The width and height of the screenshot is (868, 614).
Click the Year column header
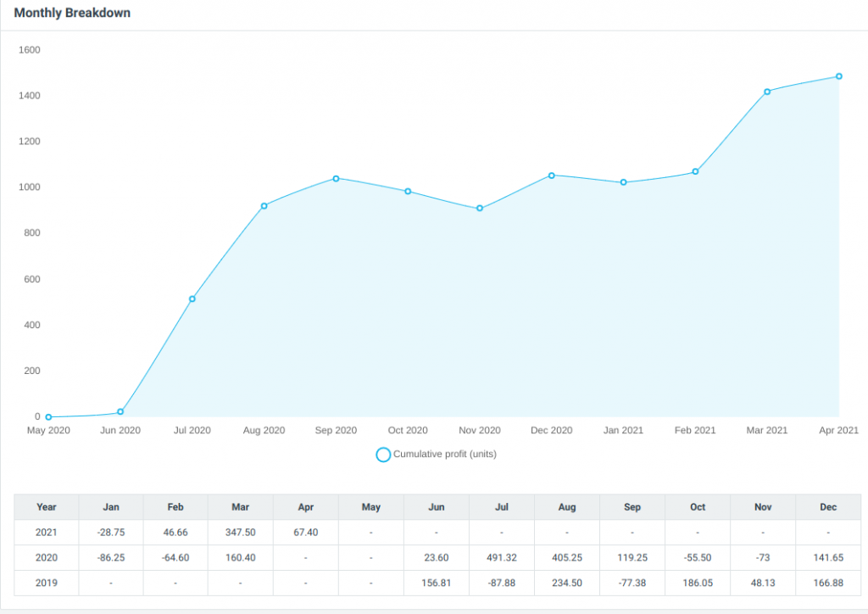point(47,507)
